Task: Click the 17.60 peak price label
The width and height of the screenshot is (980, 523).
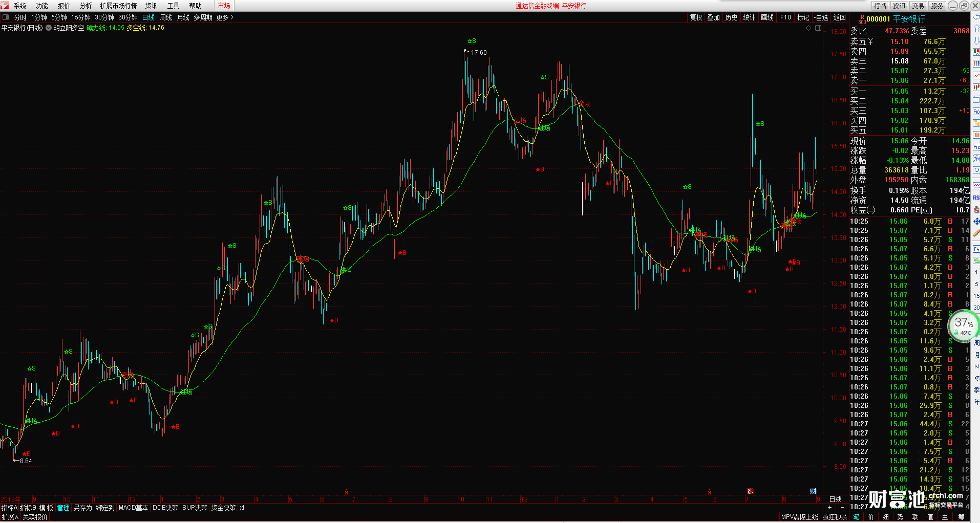Action: (x=479, y=53)
